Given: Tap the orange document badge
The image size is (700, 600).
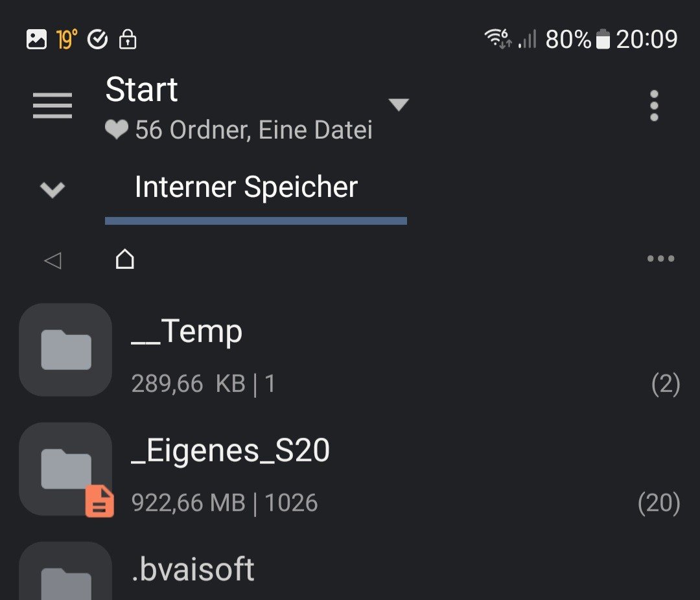Looking at the screenshot, I should coord(100,502).
